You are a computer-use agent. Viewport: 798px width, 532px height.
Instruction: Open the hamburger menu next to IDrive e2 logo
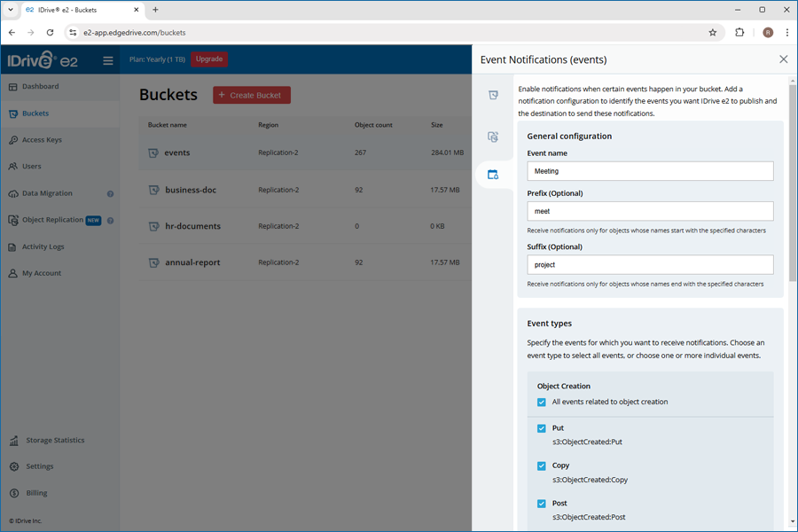tap(108, 60)
